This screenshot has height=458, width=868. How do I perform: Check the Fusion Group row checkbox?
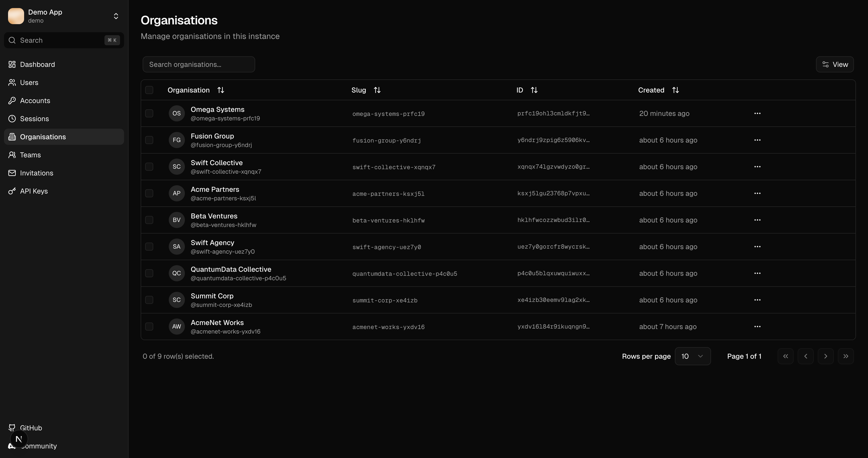(x=149, y=140)
